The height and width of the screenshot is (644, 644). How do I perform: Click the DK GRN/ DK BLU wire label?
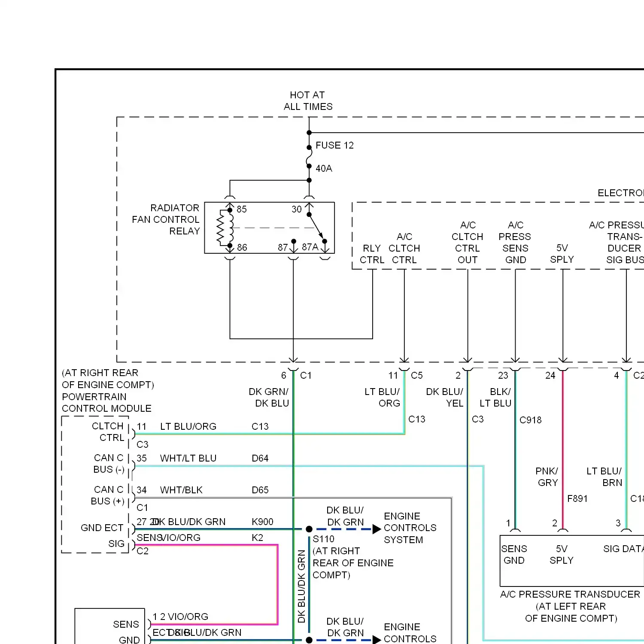coord(269,397)
